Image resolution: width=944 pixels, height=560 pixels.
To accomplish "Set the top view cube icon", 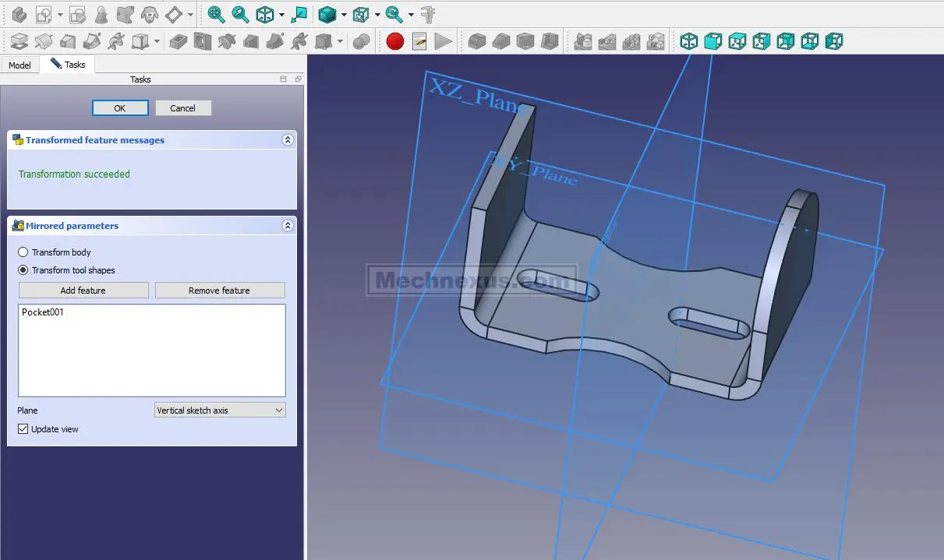I will tap(737, 41).
